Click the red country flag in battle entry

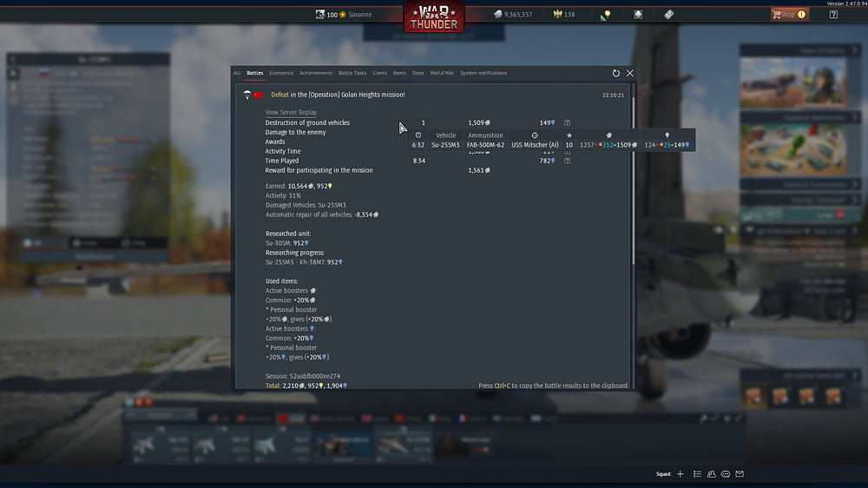(x=259, y=96)
